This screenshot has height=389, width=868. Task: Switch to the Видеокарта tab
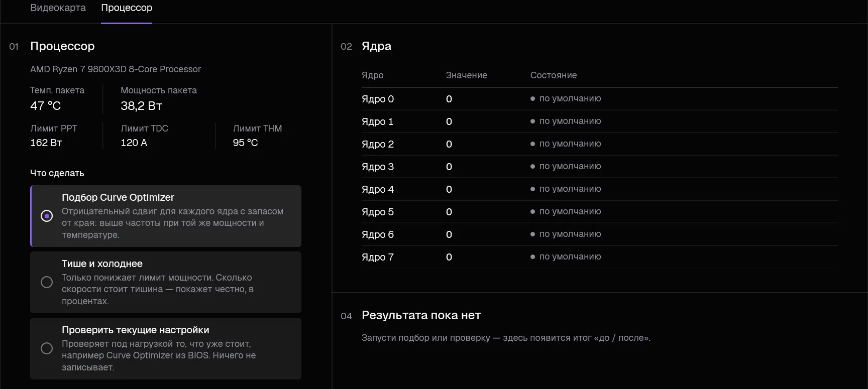tap(58, 8)
